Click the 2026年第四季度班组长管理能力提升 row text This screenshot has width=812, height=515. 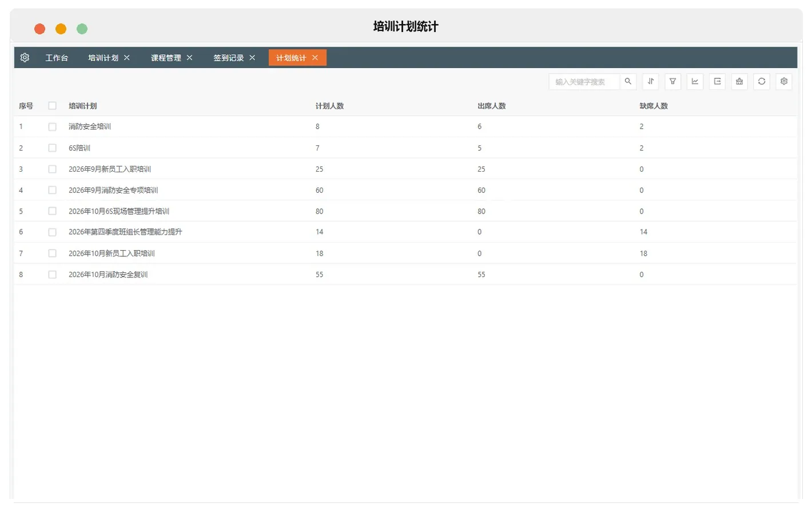125,232
